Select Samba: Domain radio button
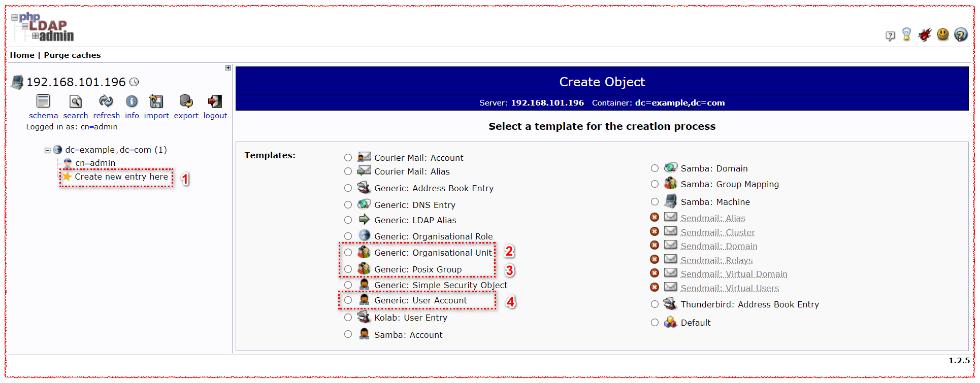The height and width of the screenshot is (383, 980). [x=655, y=168]
